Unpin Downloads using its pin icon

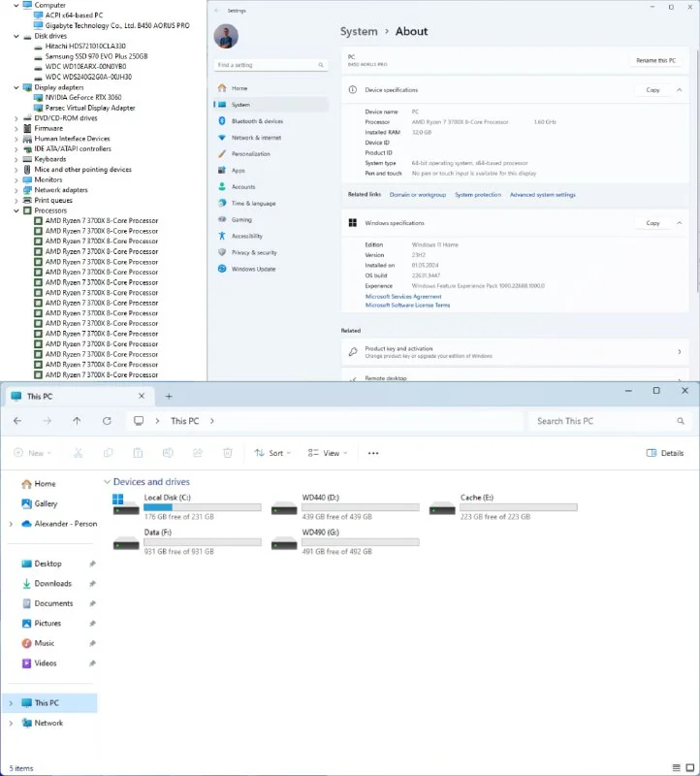click(92, 584)
